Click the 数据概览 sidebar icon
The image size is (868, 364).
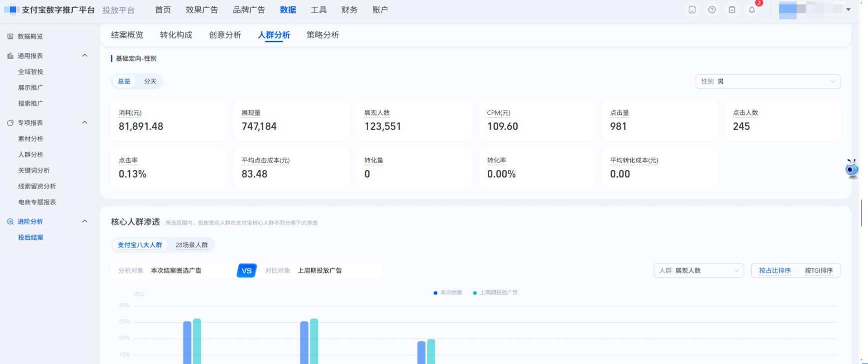10,36
